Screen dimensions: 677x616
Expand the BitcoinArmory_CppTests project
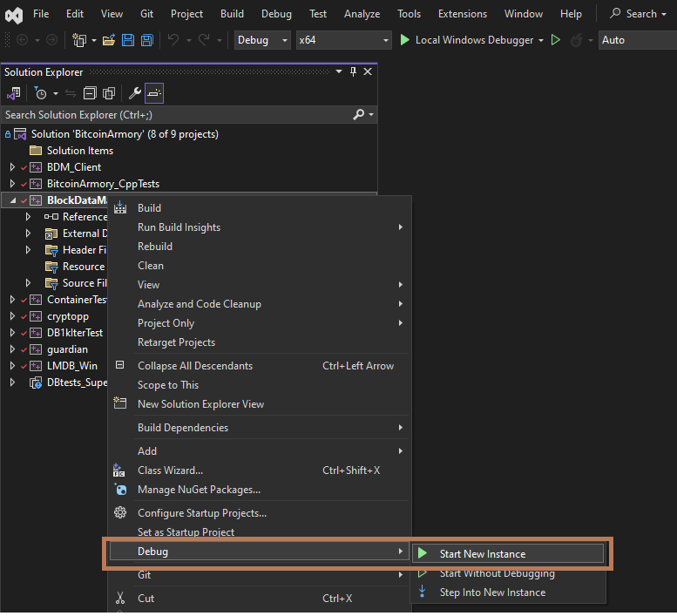(12, 184)
